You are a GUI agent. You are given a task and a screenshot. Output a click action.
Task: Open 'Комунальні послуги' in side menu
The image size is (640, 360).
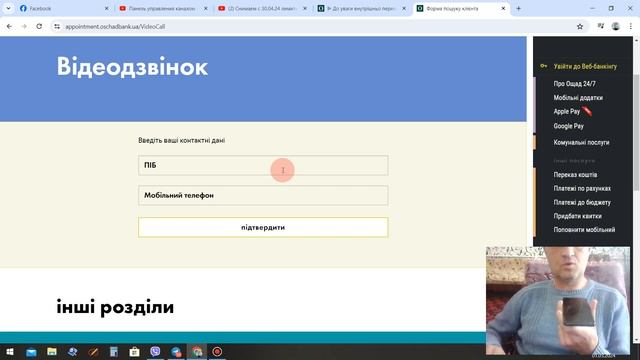(581, 142)
